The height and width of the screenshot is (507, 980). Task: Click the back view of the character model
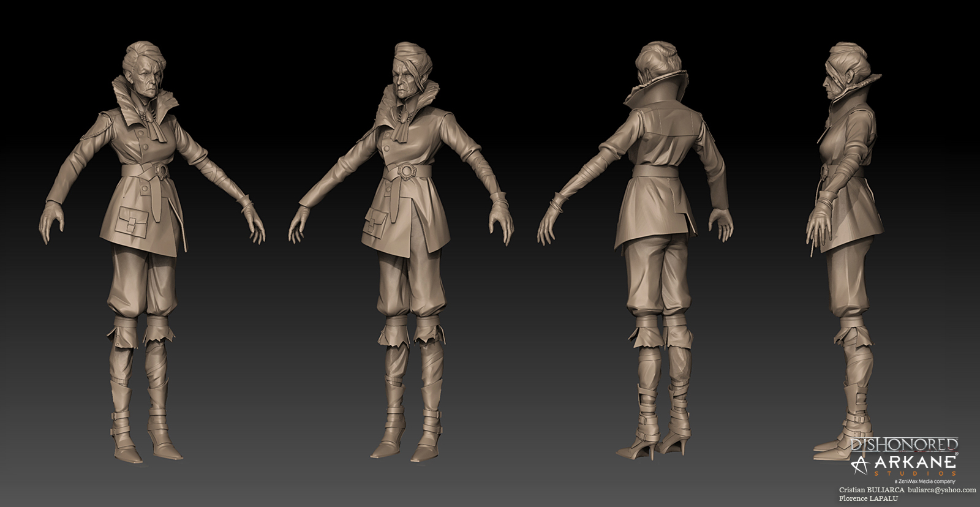(x=636, y=251)
